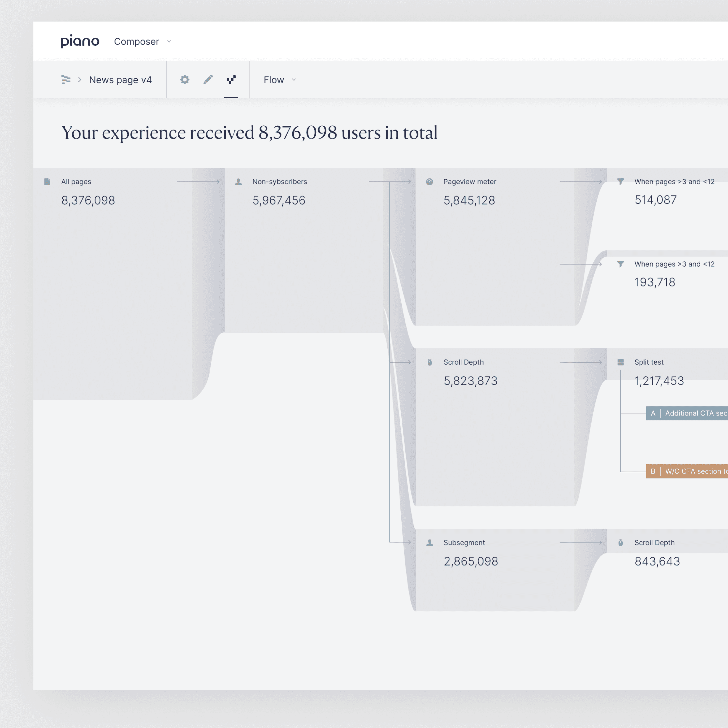The width and height of the screenshot is (728, 728).
Task: Click the Pageview meter gauge icon
Action: coord(430,182)
